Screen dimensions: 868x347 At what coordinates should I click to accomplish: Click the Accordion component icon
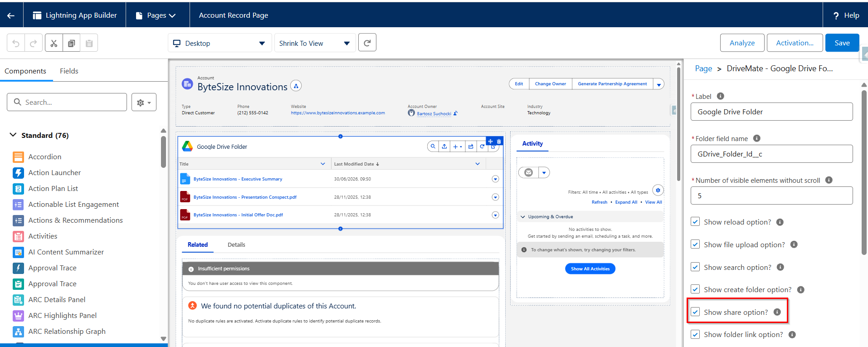[18, 157]
